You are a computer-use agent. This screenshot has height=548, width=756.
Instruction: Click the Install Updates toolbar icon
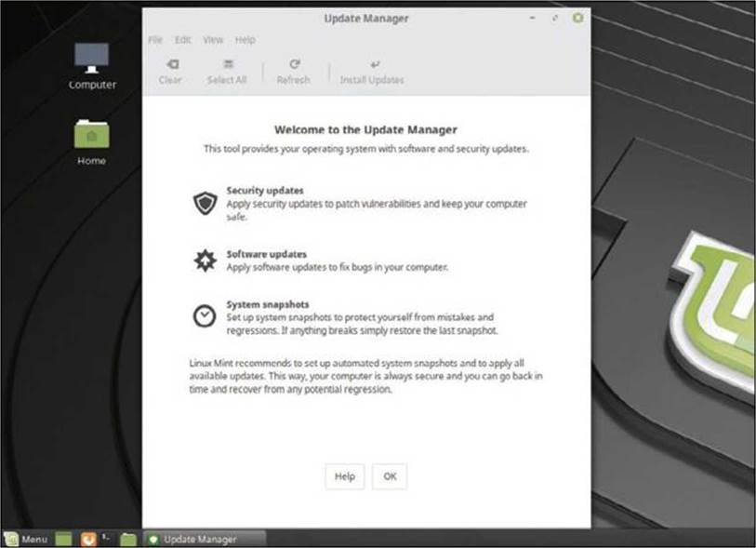coord(375,64)
